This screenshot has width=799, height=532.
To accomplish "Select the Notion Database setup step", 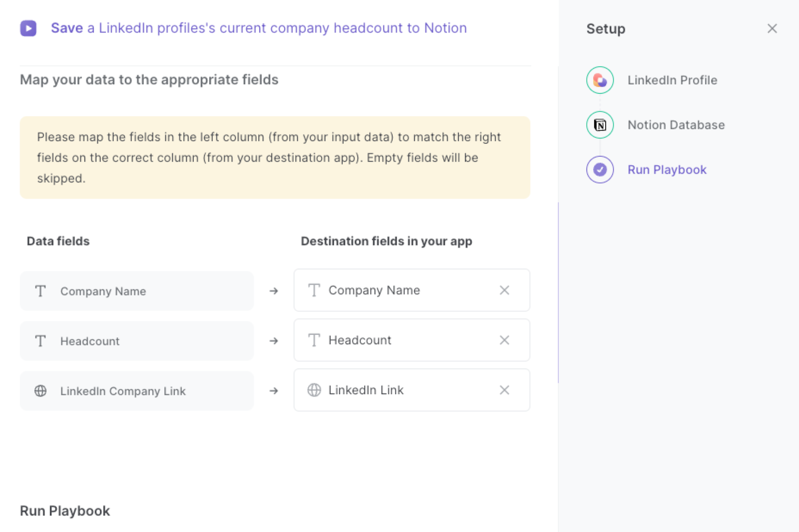I will pos(676,125).
